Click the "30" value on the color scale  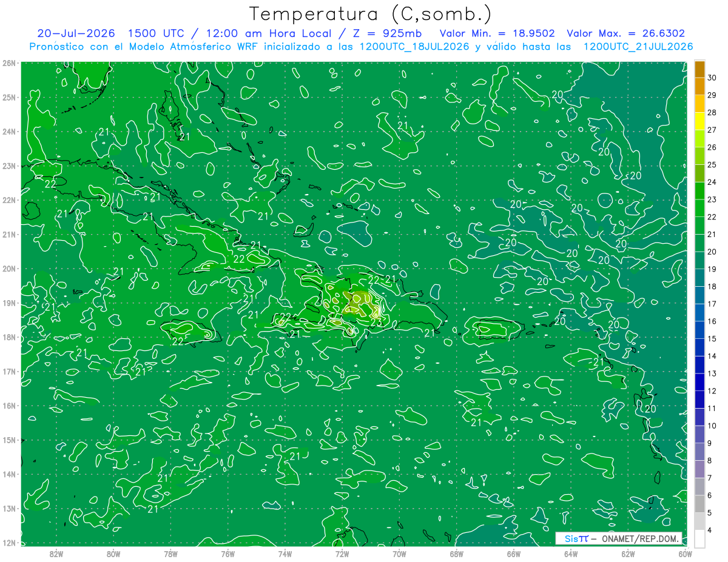pos(712,78)
